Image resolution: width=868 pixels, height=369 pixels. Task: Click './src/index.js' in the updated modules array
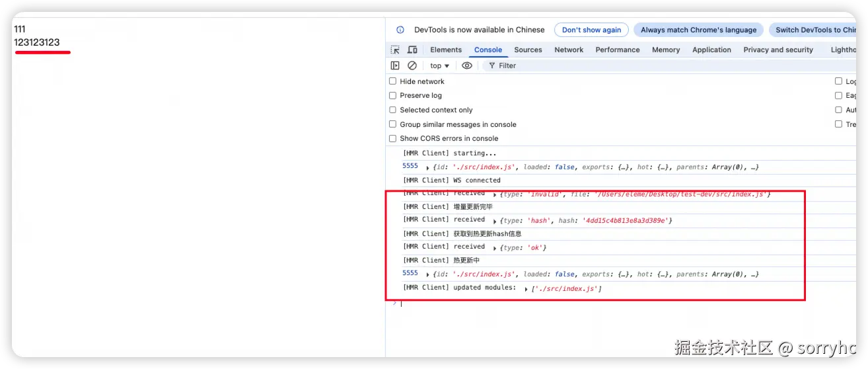566,289
